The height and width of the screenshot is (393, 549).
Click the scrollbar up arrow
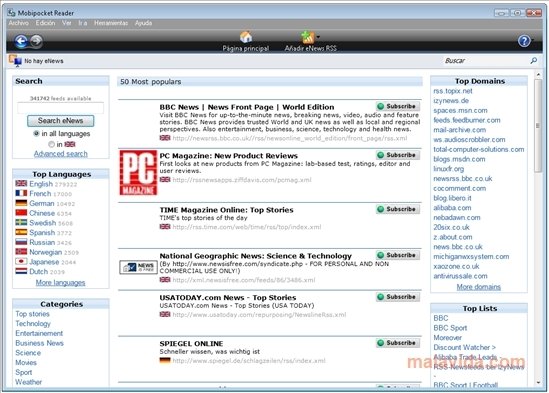(538, 74)
